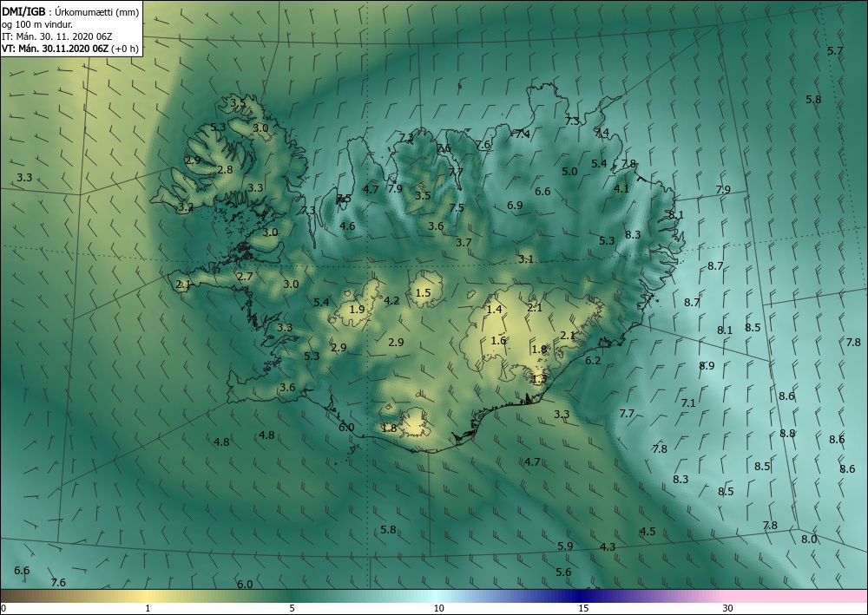Click the '1' label on the color scale
Image resolution: width=868 pixels, height=615 pixels.
(148, 608)
